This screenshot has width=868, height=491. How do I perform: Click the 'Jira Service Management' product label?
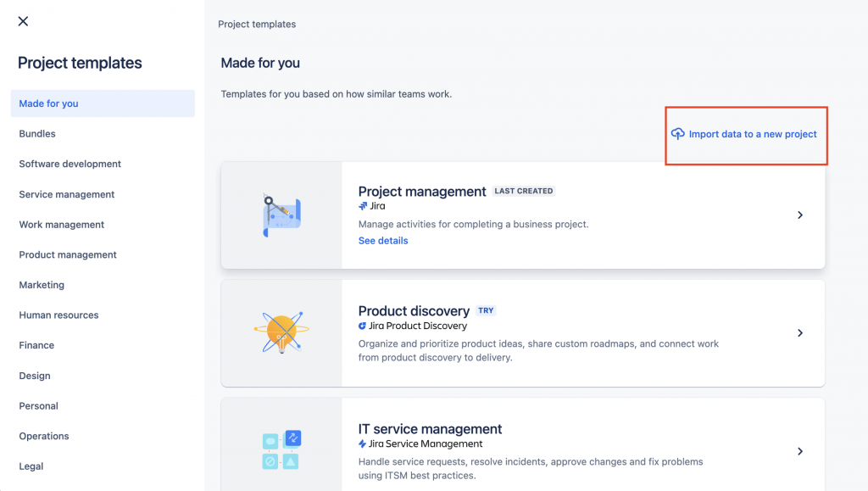(426, 444)
